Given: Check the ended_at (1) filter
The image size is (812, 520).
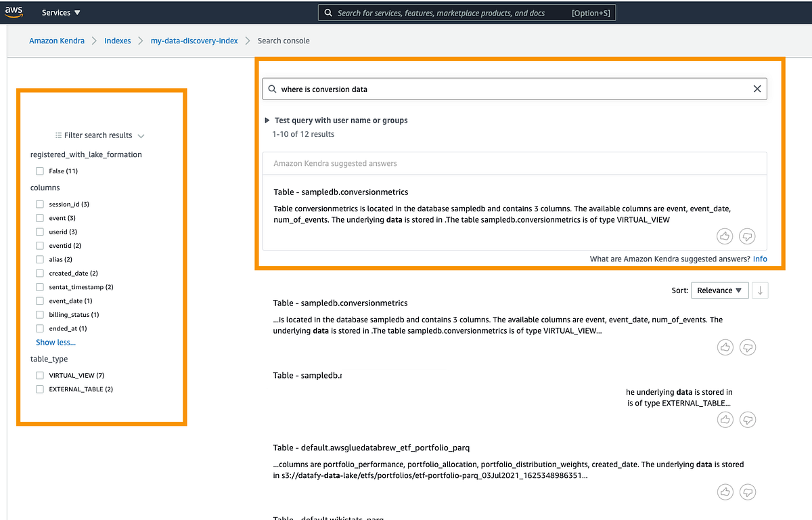Looking at the screenshot, I should click(x=40, y=328).
